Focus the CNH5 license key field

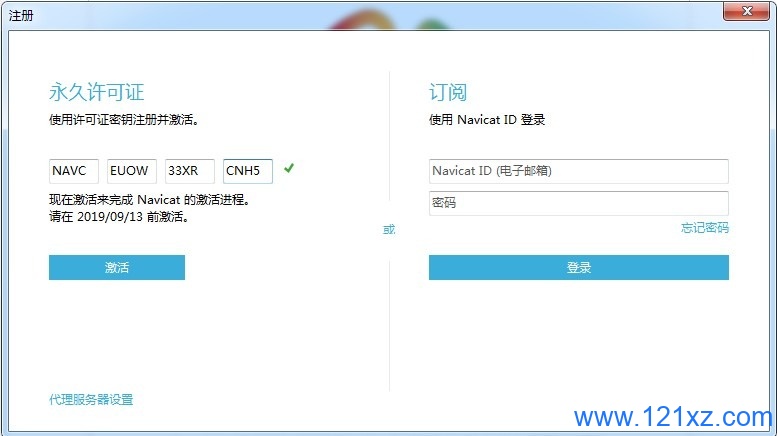click(x=248, y=171)
